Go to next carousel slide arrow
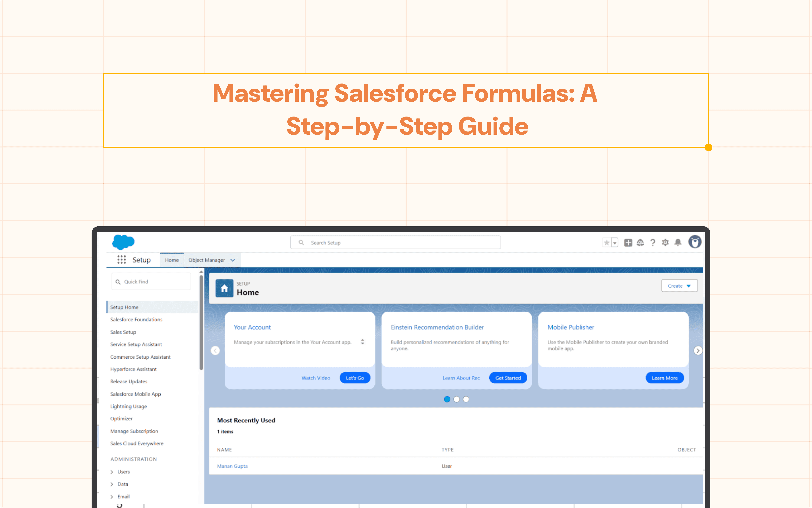Viewport: 812px width, 508px height. pyautogui.click(x=698, y=350)
